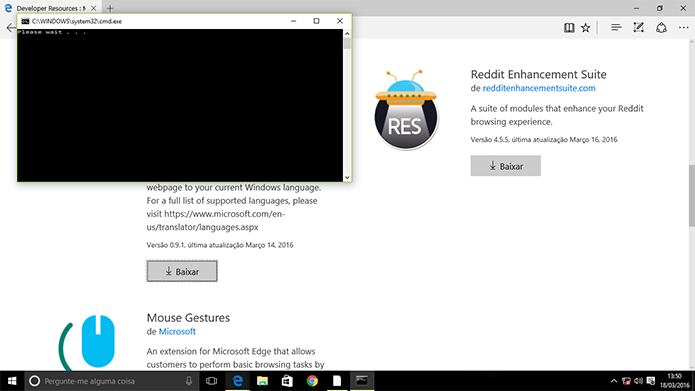695x391 pixels.
Task: Open Edge Reading view icon
Action: (x=569, y=28)
